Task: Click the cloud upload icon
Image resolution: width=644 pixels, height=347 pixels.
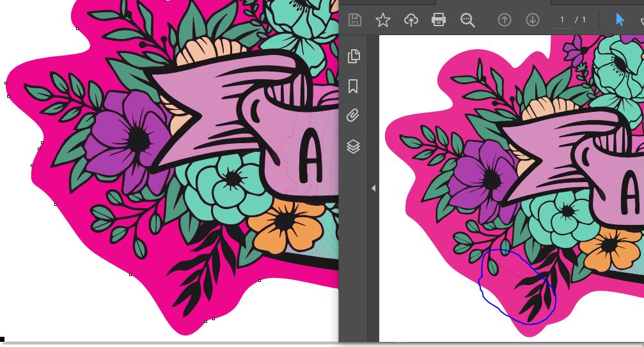Action: 411,20
